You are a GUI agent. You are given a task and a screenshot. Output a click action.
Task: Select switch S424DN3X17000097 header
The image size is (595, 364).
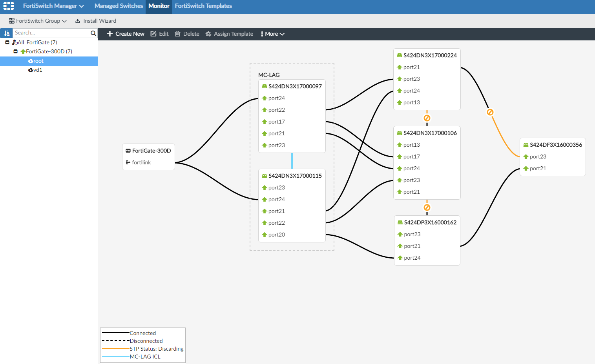click(x=292, y=86)
